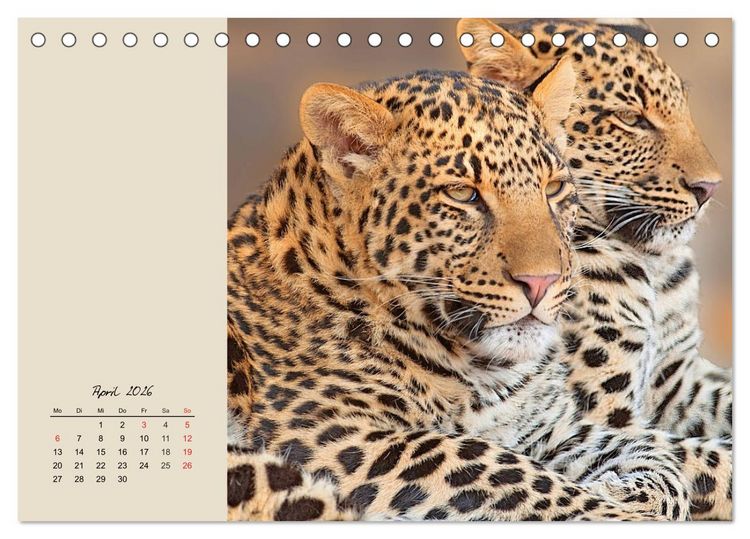This screenshot has width=750, height=539.
Task: Select the red date 6 (Monday)
Action: coord(57,439)
